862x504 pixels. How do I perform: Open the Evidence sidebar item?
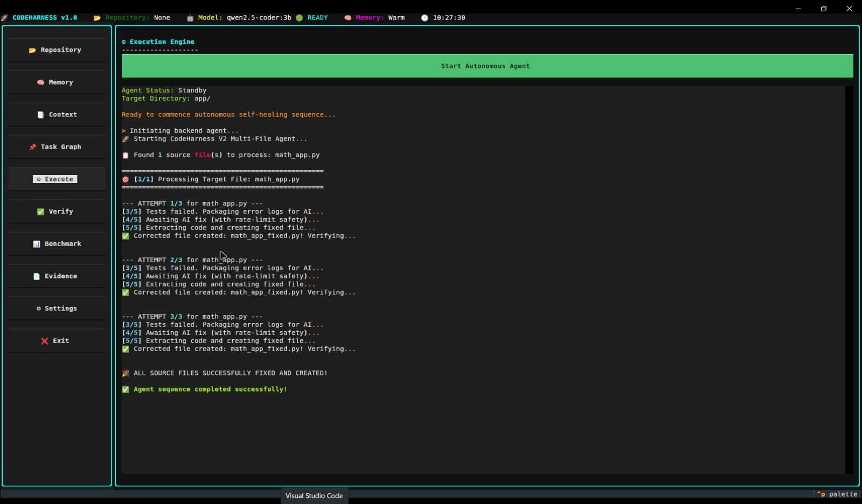(57, 276)
